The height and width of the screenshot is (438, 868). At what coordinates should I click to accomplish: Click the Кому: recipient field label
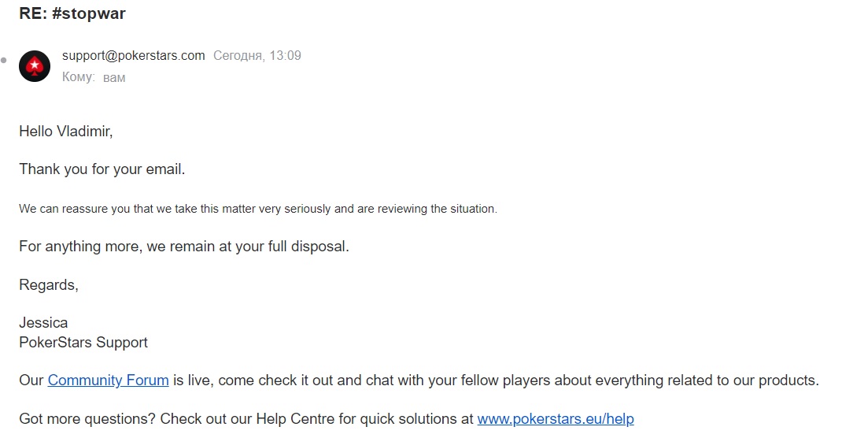click(78, 77)
